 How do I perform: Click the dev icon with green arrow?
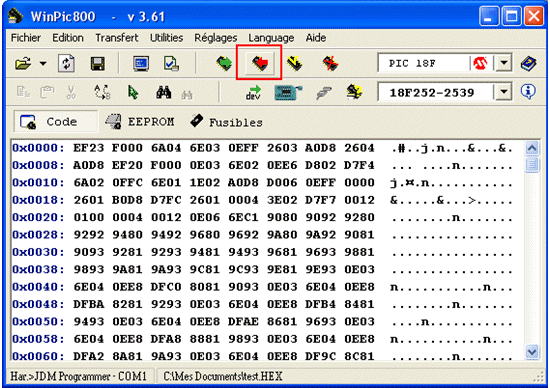[x=253, y=93]
